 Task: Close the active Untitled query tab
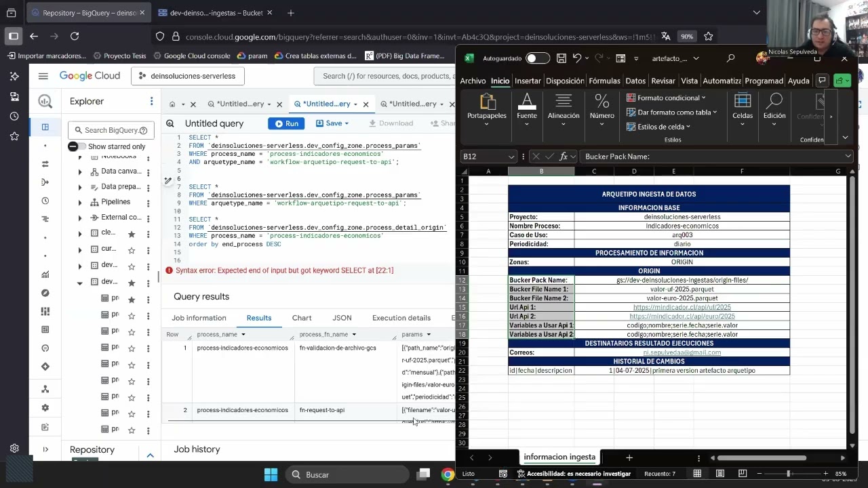[366, 104]
